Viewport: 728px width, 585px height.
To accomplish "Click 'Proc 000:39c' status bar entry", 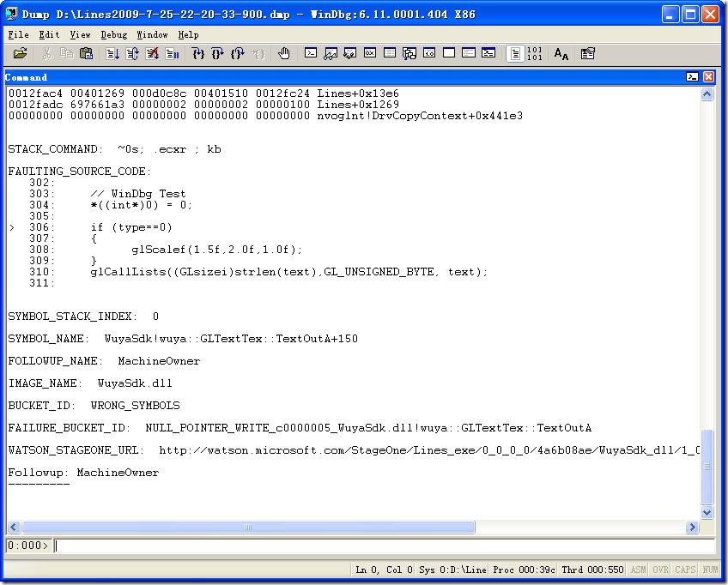I will tap(524, 570).
